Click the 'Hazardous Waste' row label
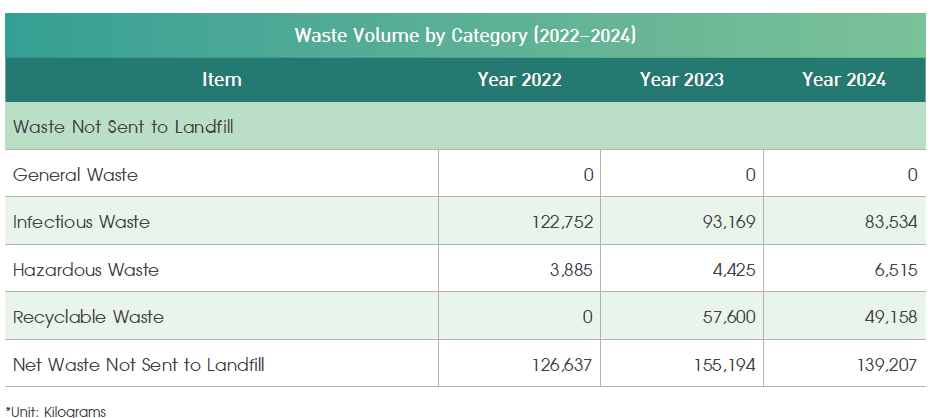Screen dimensions: 936x418 coord(85,270)
